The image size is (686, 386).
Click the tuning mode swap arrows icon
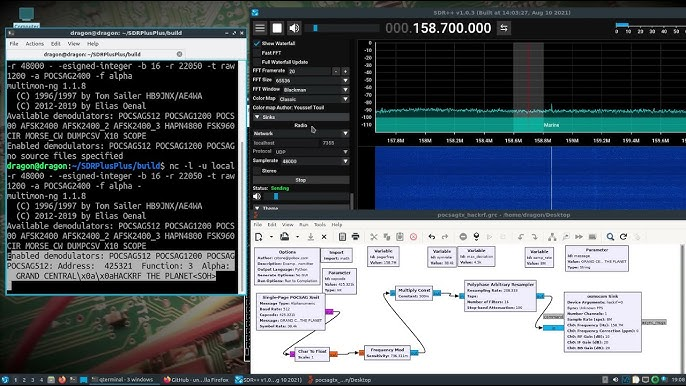coord(504,28)
